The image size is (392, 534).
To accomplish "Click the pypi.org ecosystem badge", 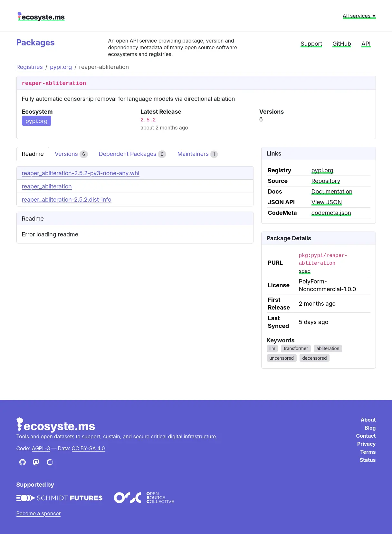I will tap(36, 121).
